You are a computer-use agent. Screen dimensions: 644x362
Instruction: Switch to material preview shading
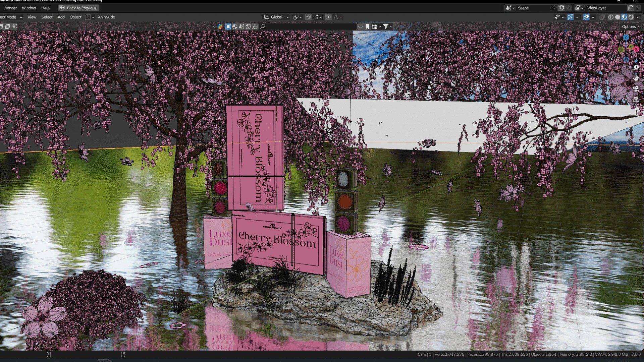[624, 17]
